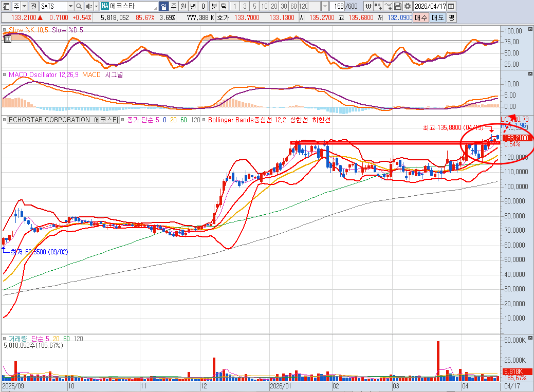This screenshot has height=392, width=534.
Task: Click the search magnifier icon beside SATS
Action: click(x=79, y=6)
